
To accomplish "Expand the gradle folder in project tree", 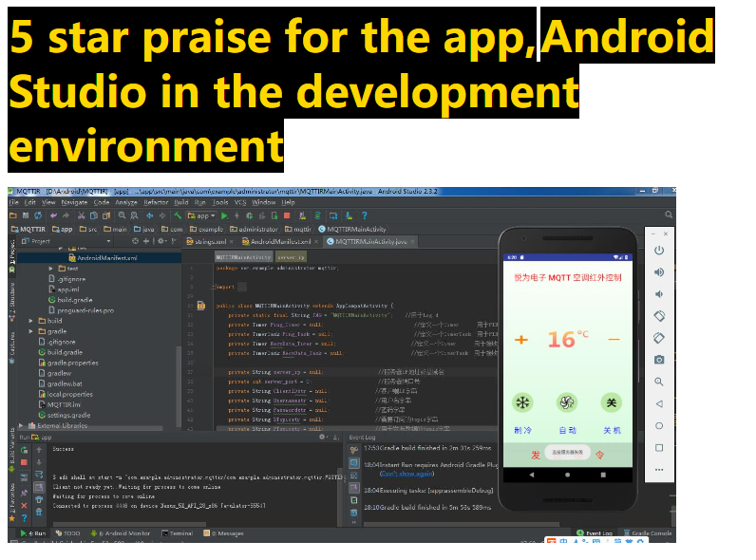I will click(x=30, y=331).
